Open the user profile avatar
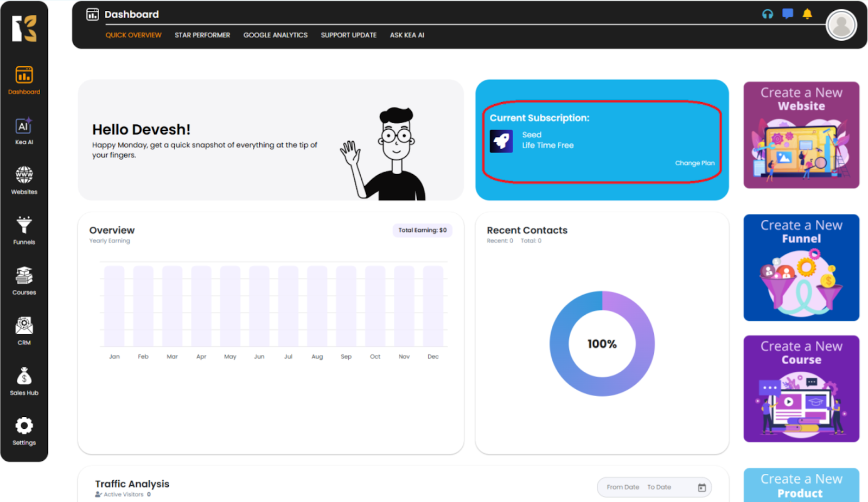Image resolution: width=868 pixels, height=502 pixels. [841, 25]
